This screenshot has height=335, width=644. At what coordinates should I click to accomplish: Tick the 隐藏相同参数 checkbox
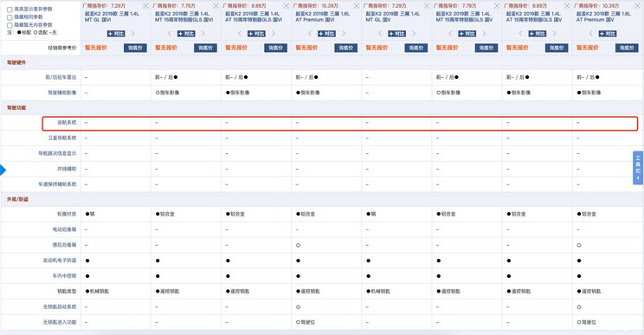click(10, 17)
